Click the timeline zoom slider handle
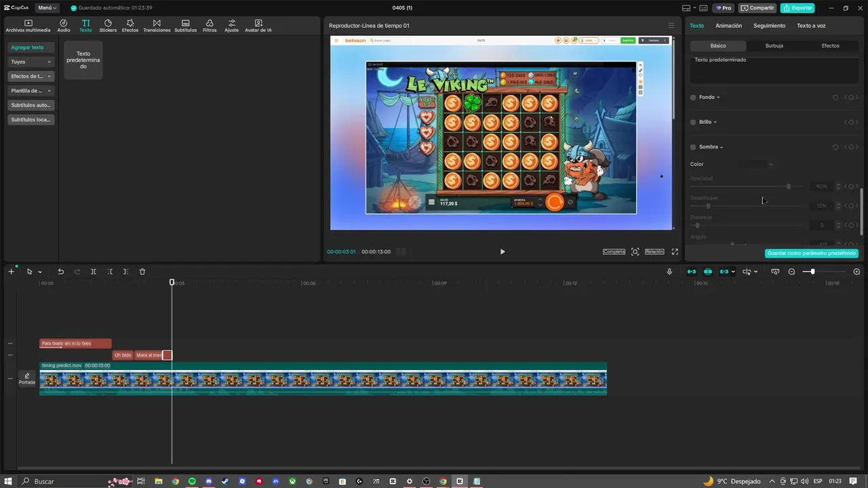 (812, 272)
